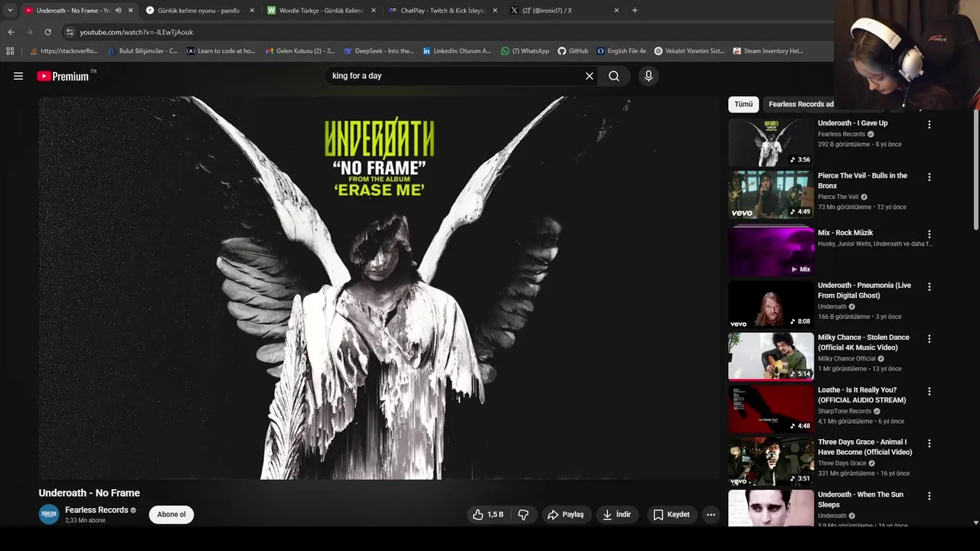The image size is (980, 551).
Task: Open the Fearless Records channel avatar
Action: pos(49,514)
